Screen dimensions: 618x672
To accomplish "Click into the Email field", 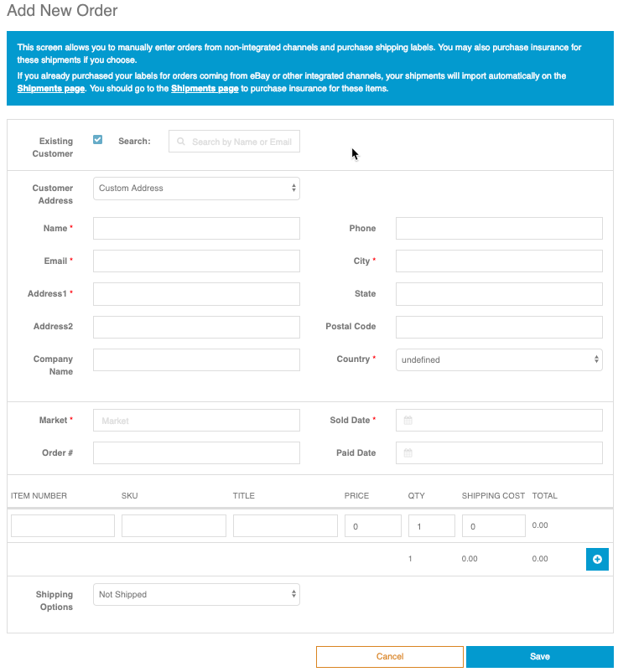I will [196, 261].
